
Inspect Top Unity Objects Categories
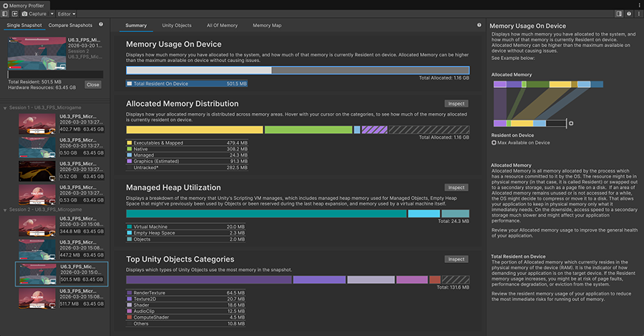(457, 260)
